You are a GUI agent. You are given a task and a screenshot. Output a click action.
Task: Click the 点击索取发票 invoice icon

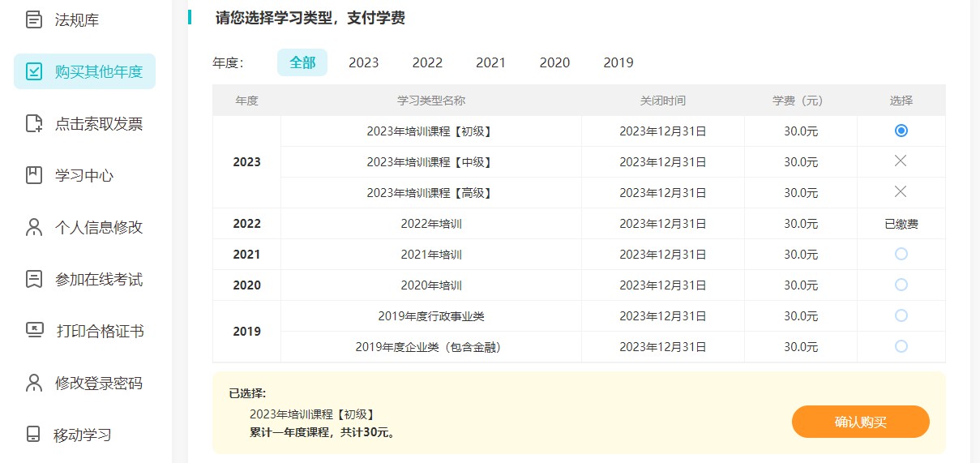[34, 123]
